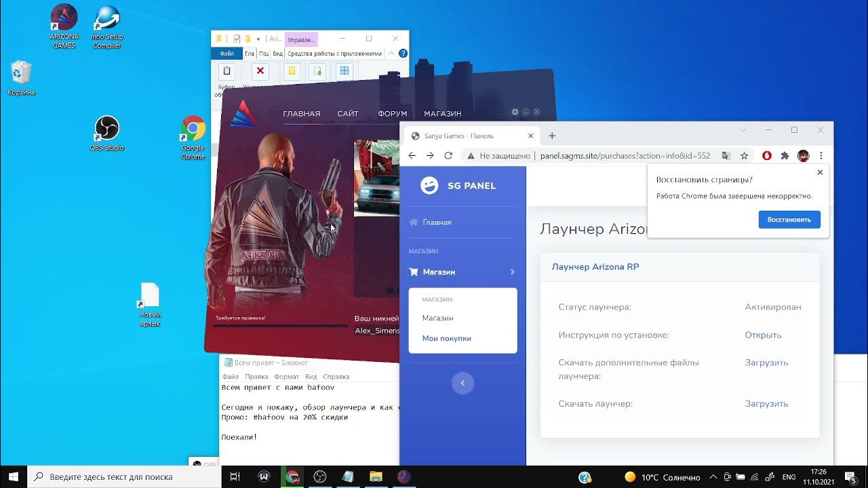Open Средства работы с приложениями ribbon tab
Viewport: 868px width, 488px height.
tap(334, 54)
